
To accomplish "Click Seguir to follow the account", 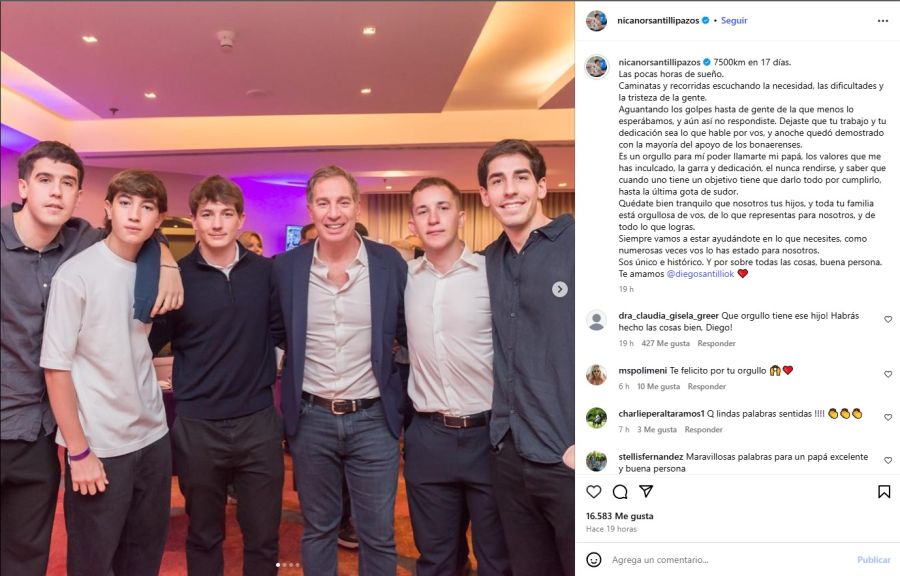I will pos(734,20).
